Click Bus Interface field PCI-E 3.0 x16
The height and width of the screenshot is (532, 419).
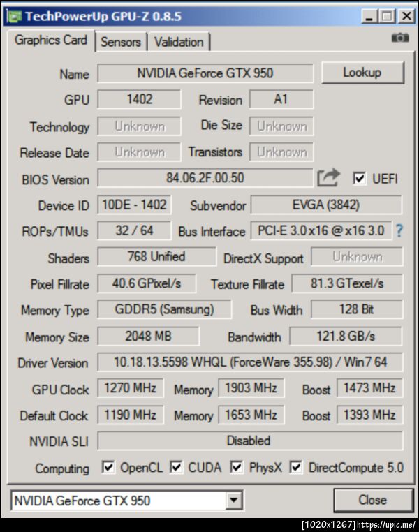321,230
